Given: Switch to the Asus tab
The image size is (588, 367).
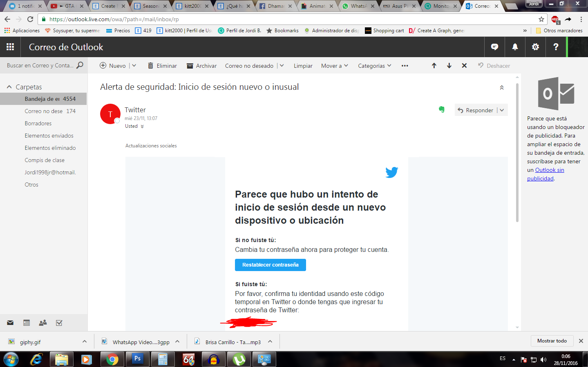Looking at the screenshot, I should pos(399,6).
